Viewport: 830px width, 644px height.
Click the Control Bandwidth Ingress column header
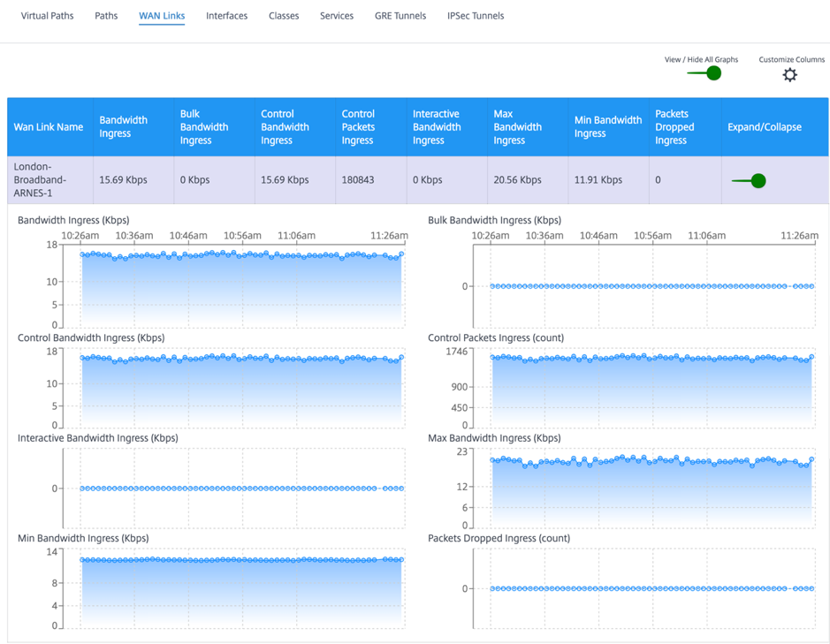pos(295,127)
